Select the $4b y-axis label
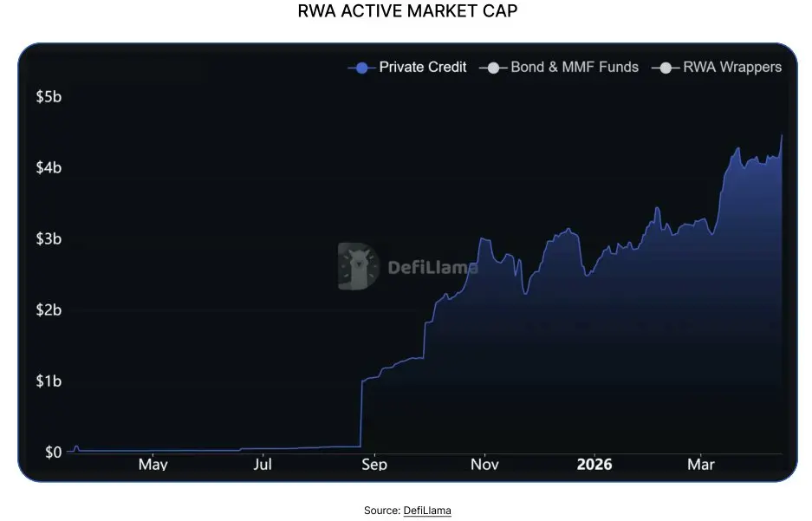 click(x=49, y=168)
